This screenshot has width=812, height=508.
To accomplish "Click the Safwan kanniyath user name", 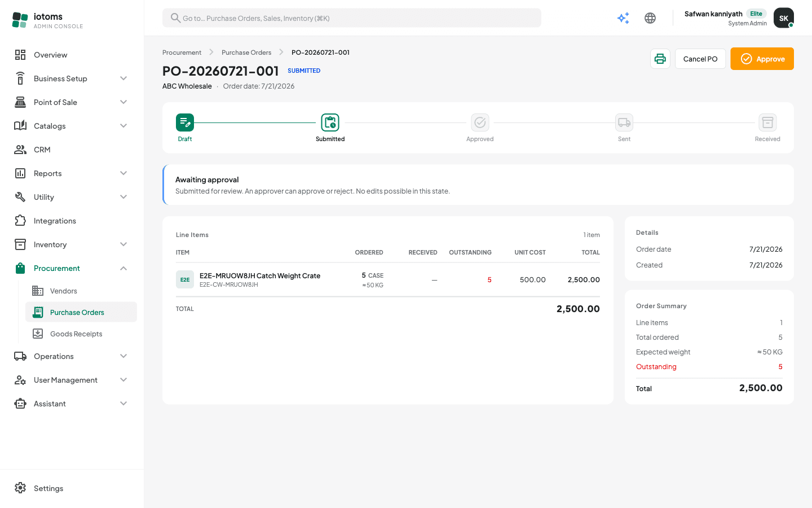I will [713, 14].
